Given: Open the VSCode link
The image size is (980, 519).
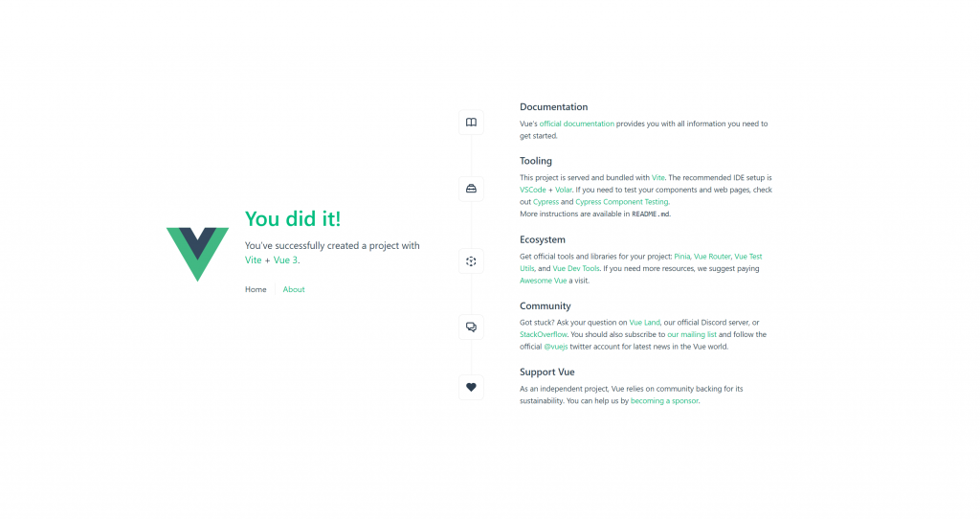Looking at the screenshot, I should pyautogui.click(x=533, y=191).
